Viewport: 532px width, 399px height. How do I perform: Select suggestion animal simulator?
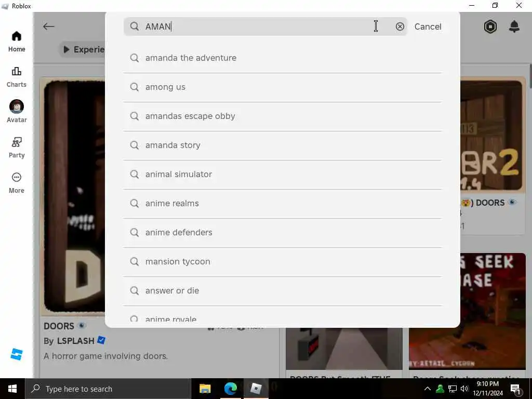coord(283,175)
